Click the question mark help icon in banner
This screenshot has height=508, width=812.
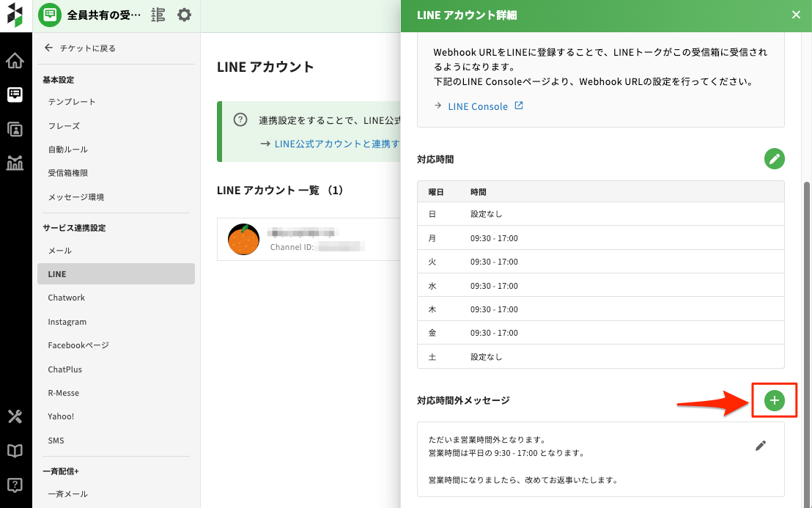click(240, 119)
